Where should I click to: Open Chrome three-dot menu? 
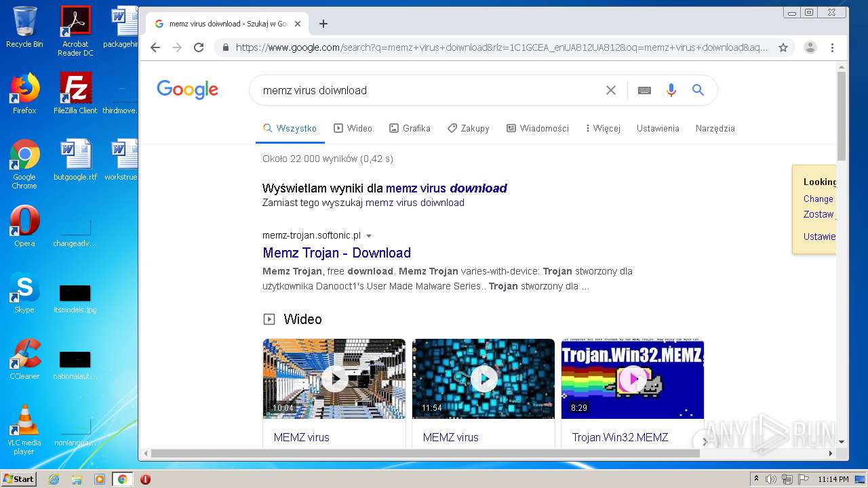click(x=832, y=47)
